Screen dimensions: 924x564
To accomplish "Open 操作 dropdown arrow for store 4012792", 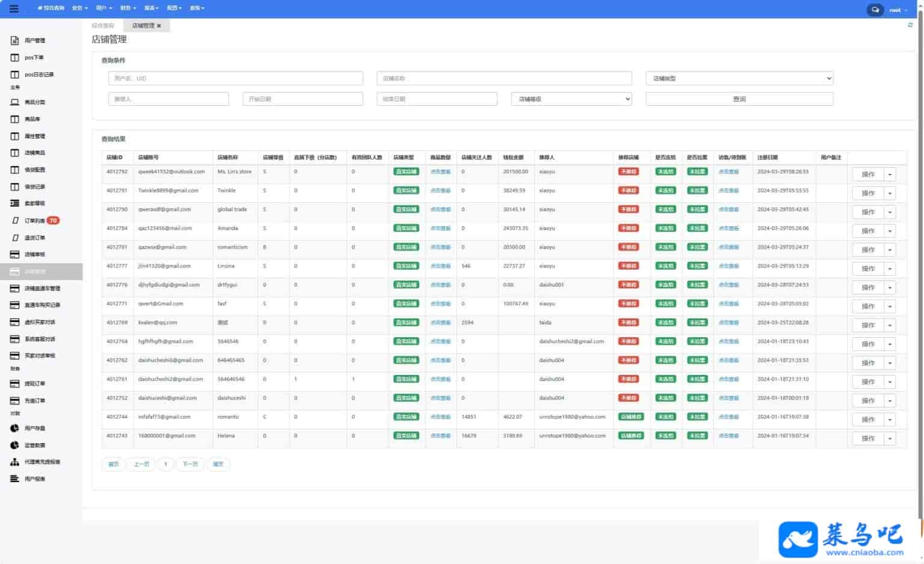I will 890,175.
